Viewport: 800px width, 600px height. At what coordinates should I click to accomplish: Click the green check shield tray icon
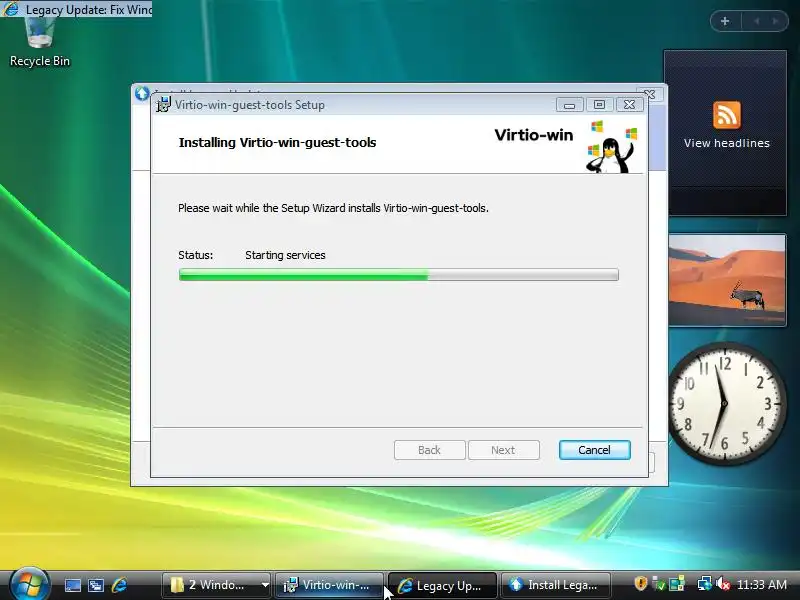(x=659, y=584)
